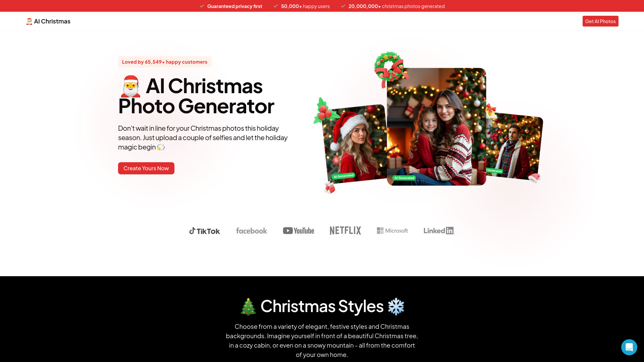Open the AI Generated photo label dropdown
Viewport: 644px width, 362px height.
[x=404, y=178]
